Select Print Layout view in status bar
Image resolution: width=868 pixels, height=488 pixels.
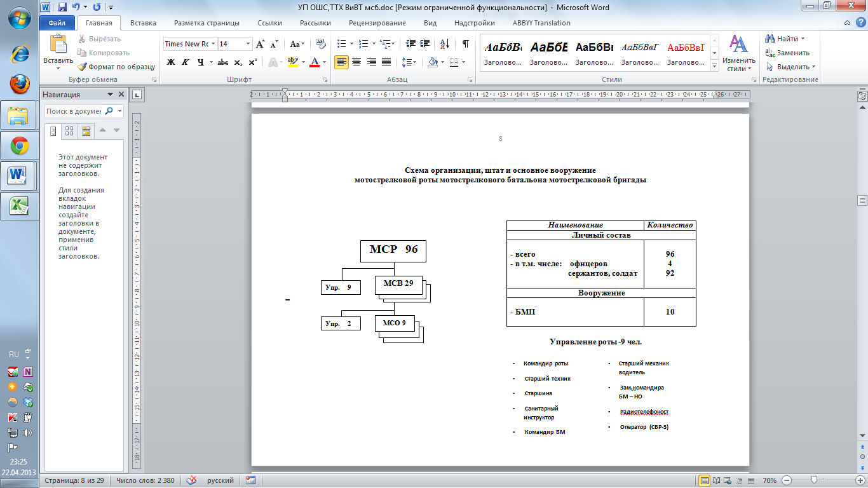coord(704,481)
